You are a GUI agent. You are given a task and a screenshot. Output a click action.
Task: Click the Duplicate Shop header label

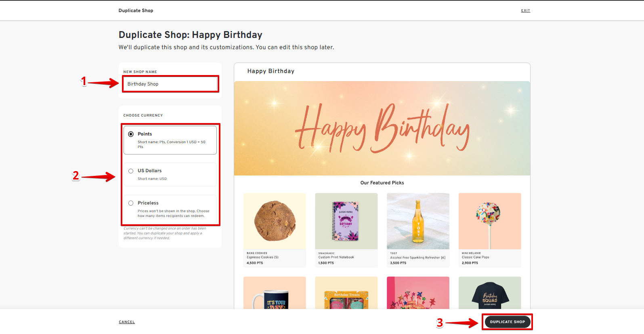click(x=136, y=10)
